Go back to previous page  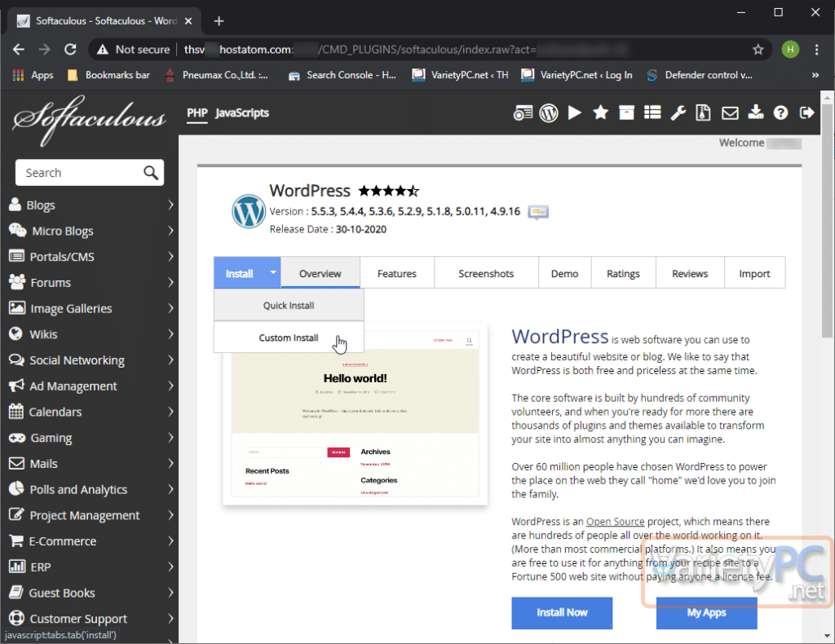click(19, 50)
